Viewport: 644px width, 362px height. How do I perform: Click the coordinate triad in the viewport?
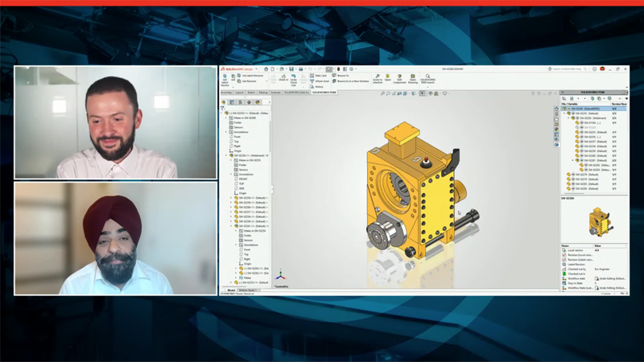tap(280, 275)
